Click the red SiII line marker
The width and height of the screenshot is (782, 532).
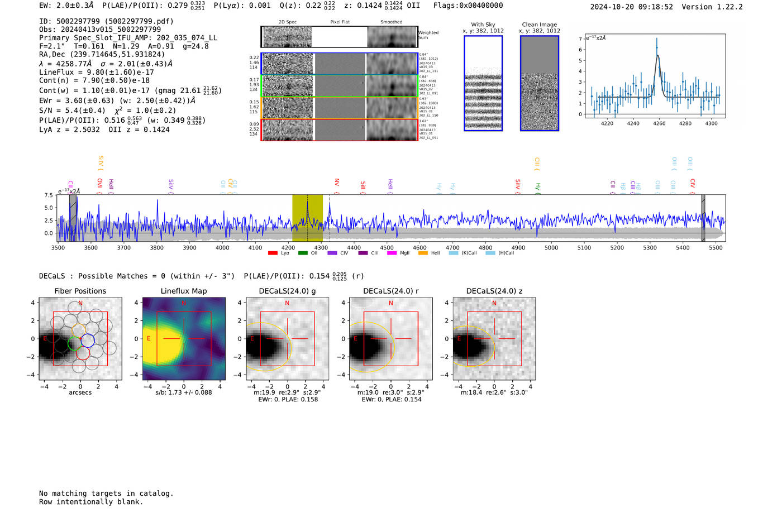coord(363,187)
